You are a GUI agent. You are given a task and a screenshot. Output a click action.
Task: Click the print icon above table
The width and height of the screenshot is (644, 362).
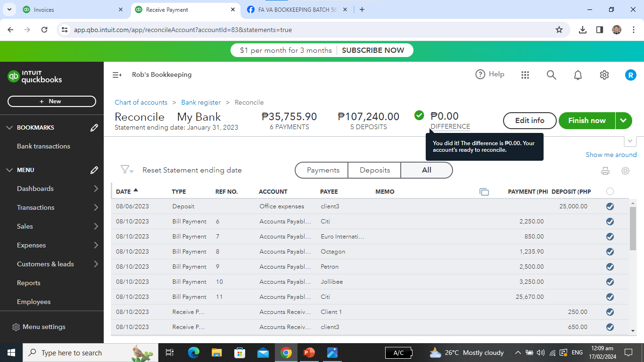tap(605, 171)
